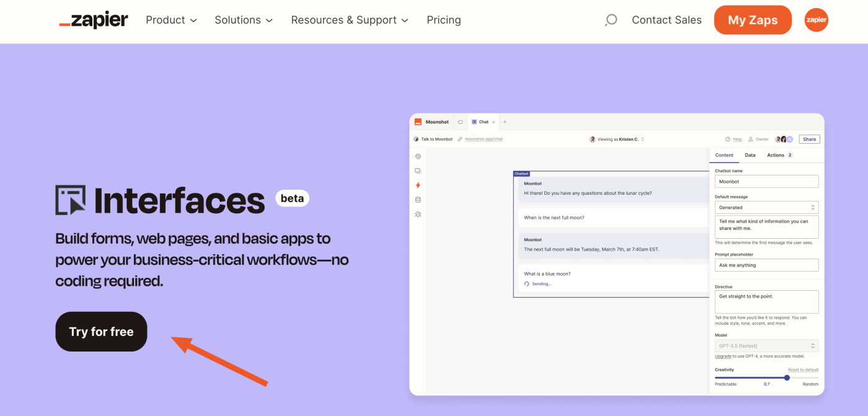
Task: Click the Help question mark icon
Action: 728,139
